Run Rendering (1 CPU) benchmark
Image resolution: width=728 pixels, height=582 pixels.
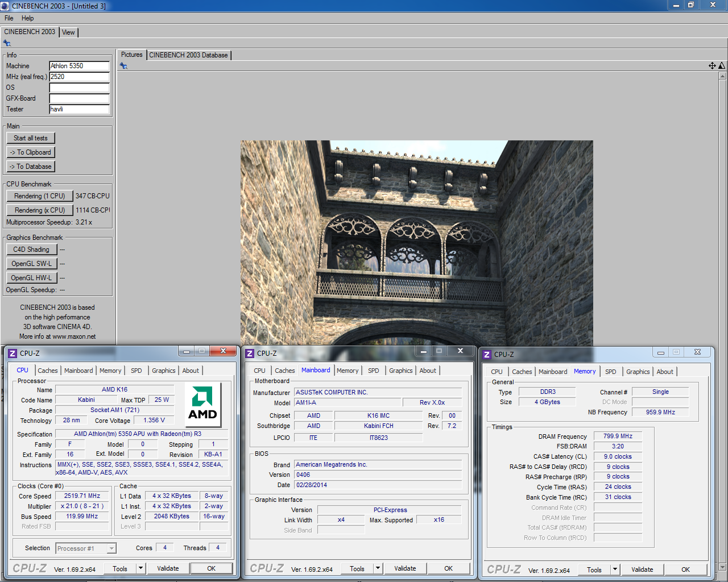40,196
